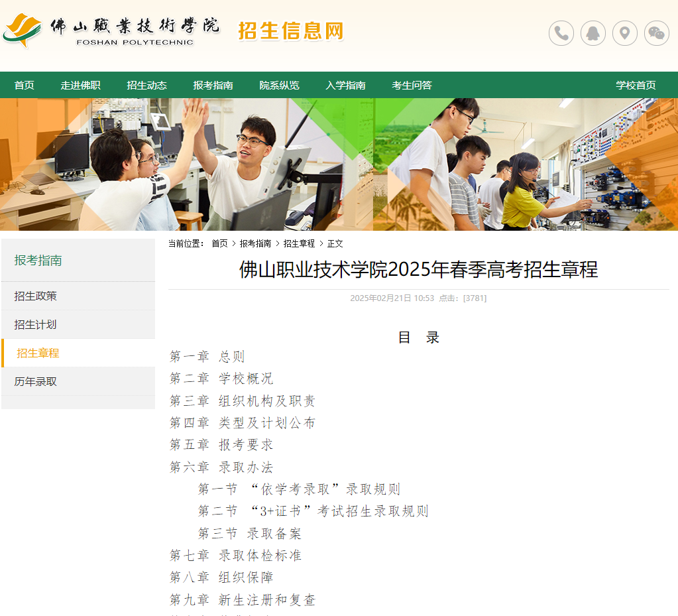Open the WeChat icon at top right

click(657, 33)
